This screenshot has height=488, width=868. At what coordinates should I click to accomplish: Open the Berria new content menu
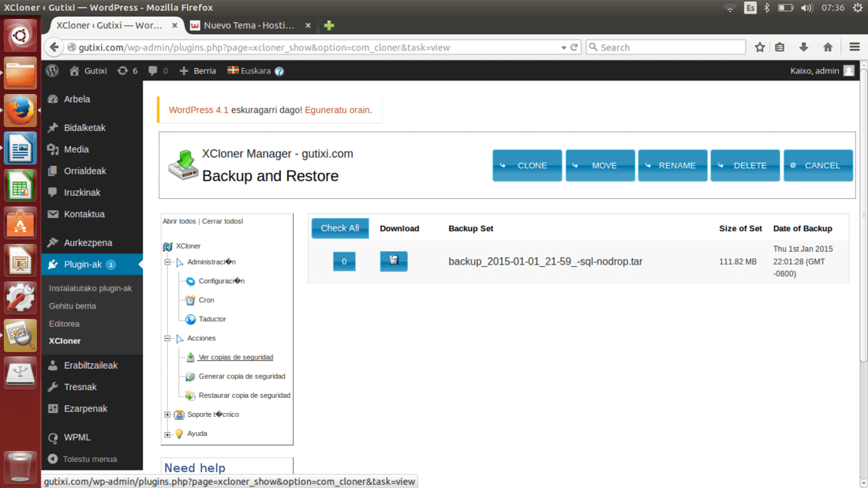point(197,71)
